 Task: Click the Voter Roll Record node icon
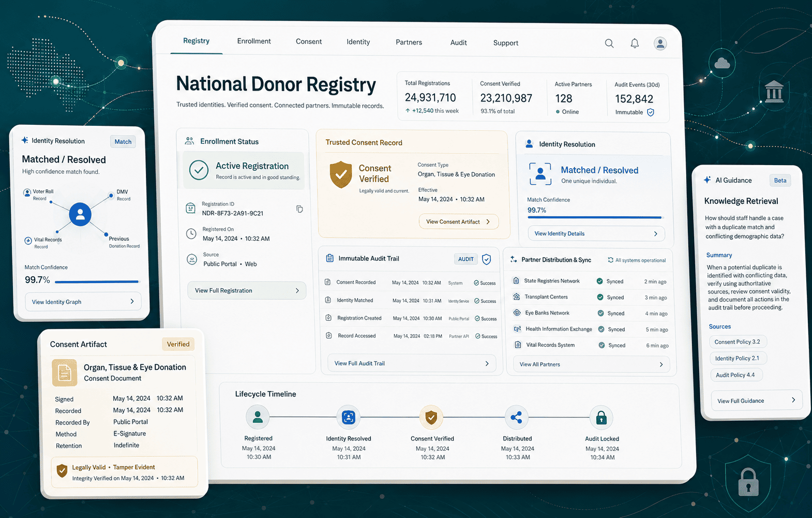coord(27,193)
